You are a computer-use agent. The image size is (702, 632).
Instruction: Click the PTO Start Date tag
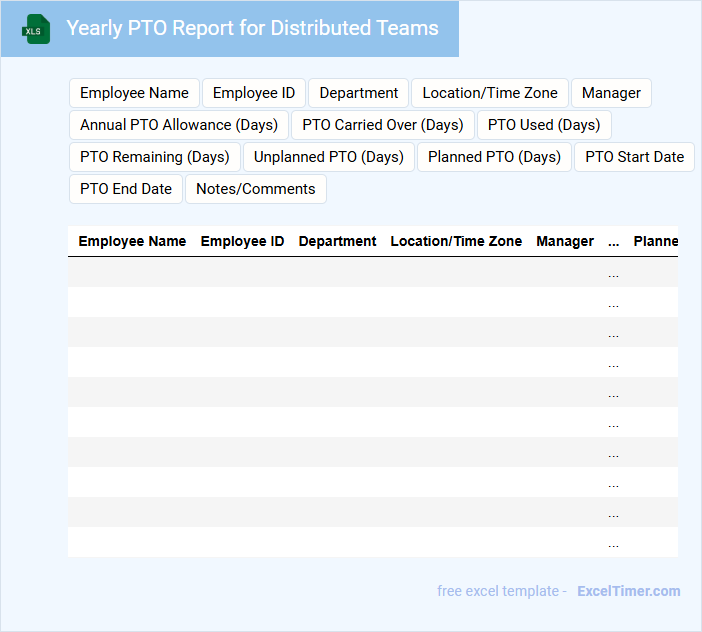pyautogui.click(x=634, y=157)
